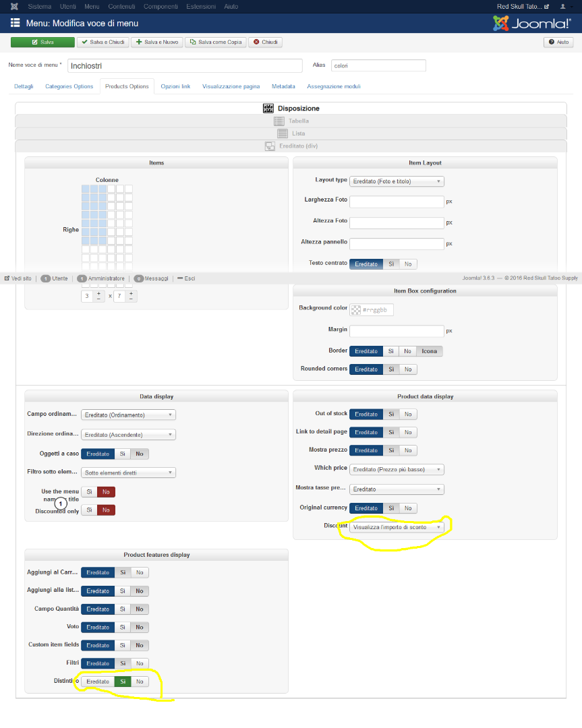The width and height of the screenshot is (582, 728).
Task: Click the Nome voce di menu field
Action: (185, 66)
